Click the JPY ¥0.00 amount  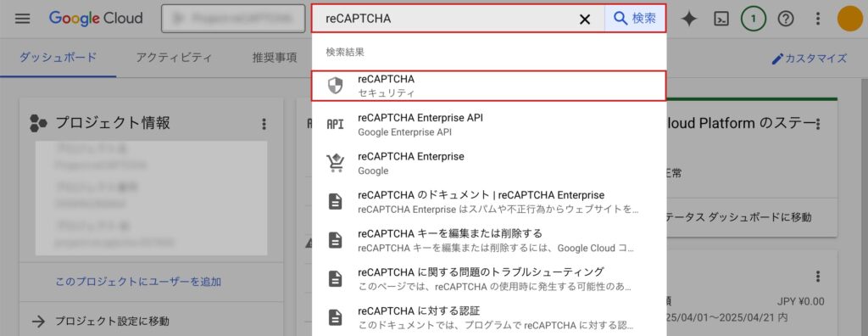click(800, 301)
